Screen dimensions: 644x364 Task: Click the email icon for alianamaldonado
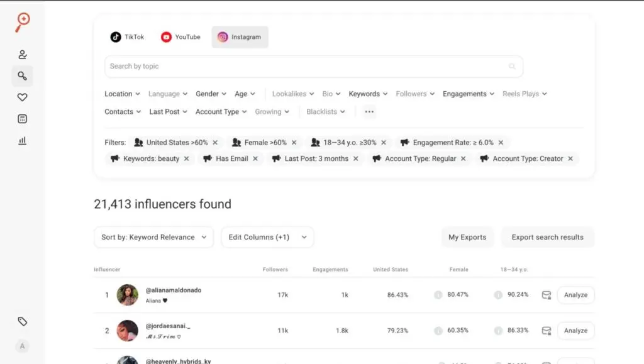(x=546, y=295)
